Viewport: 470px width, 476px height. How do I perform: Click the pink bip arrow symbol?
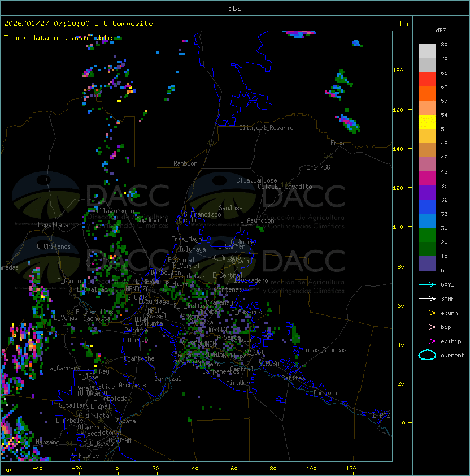click(x=427, y=327)
